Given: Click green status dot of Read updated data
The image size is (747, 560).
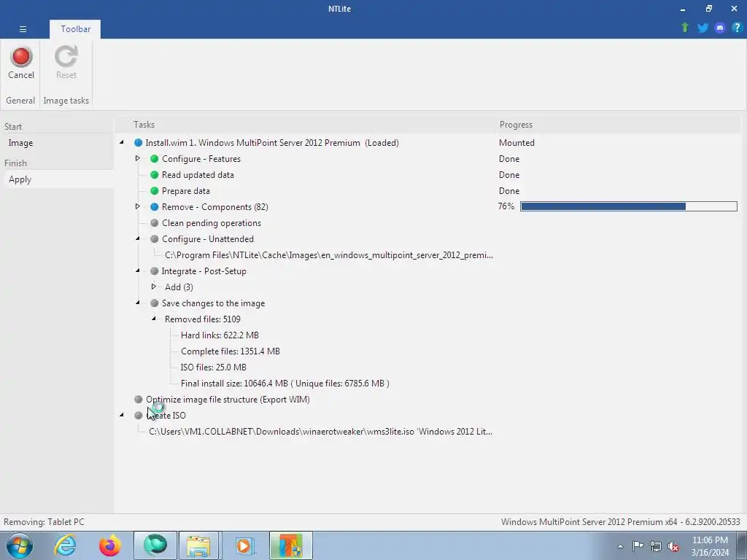Looking at the screenshot, I should (x=155, y=175).
